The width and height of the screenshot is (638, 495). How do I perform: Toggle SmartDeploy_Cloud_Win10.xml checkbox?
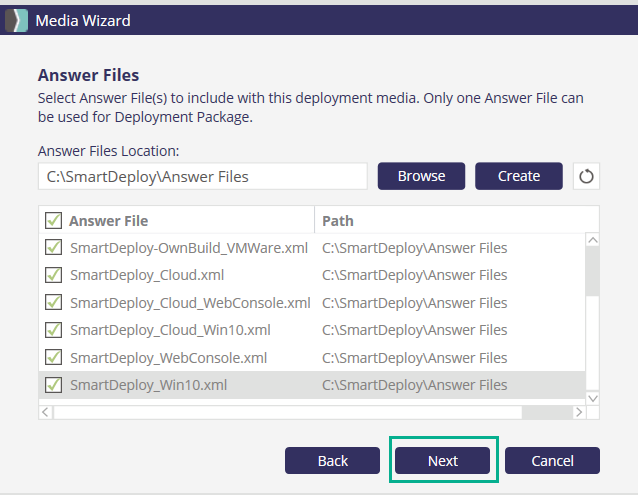click(x=53, y=330)
